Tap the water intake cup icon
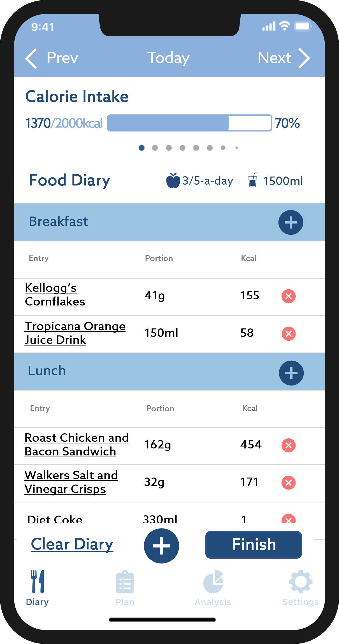Viewport: 339px width, 644px height. [252, 180]
